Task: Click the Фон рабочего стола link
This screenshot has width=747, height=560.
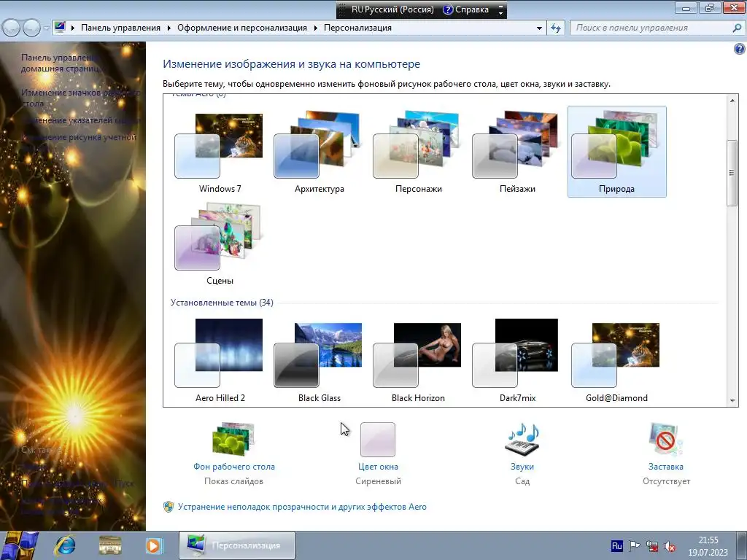Action: click(234, 467)
